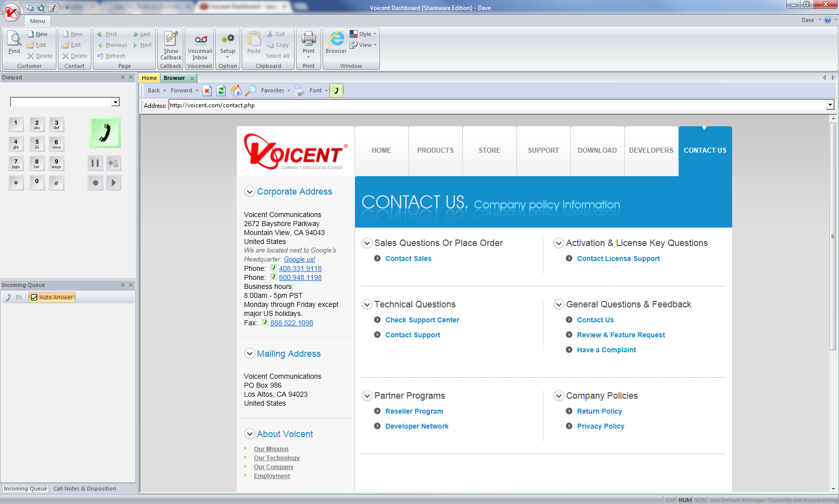
Task: Go to browser home page icon
Action: click(236, 91)
